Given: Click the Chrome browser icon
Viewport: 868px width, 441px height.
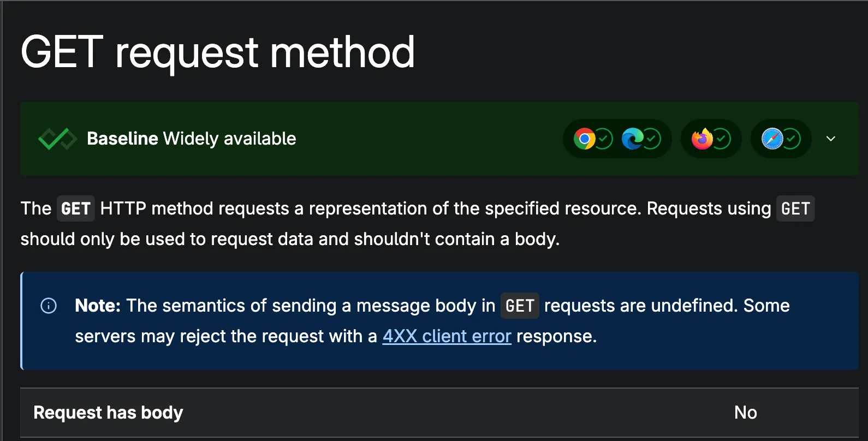Looking at the screenshot, I should coord(584,139).
